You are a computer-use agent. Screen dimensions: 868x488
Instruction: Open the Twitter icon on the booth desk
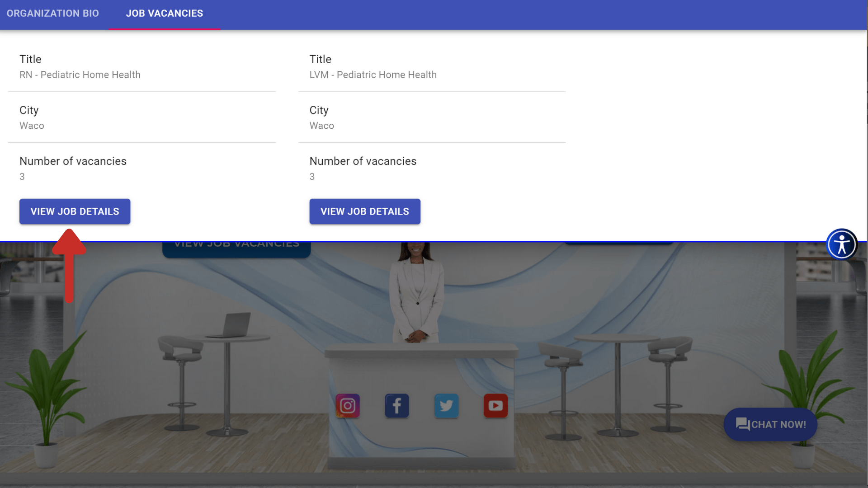(x=446, y=406)
